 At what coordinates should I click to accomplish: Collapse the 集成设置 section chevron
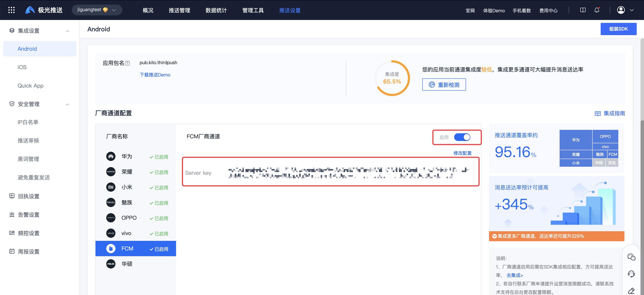pyautogui.click(x=68, y=31)
